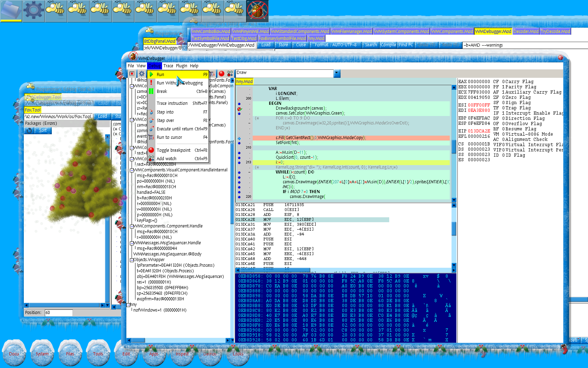Click the Position input field showing 60
This screenshot has height=368, width=588.
click(x=58, y=313)
